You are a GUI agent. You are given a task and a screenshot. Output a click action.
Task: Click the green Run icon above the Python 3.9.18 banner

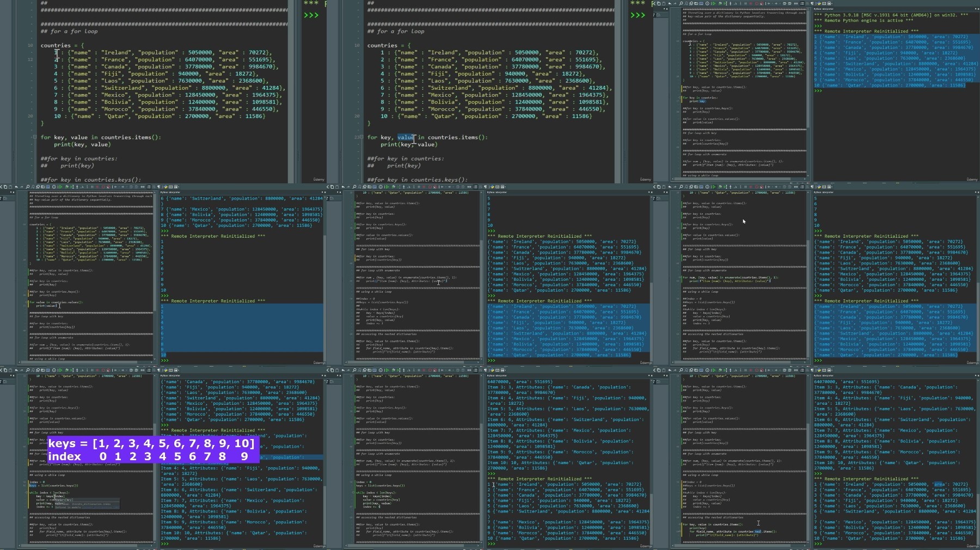pos(714,3)
